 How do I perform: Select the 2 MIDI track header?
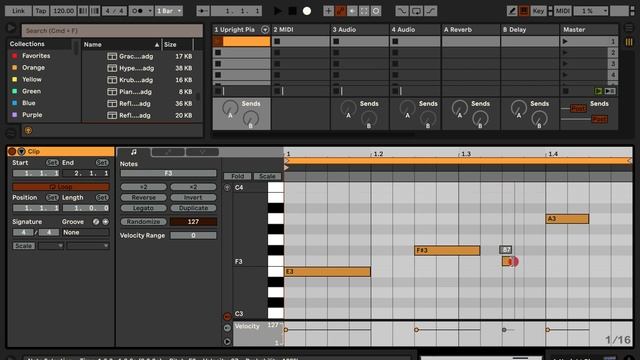(x=300, y=29)
